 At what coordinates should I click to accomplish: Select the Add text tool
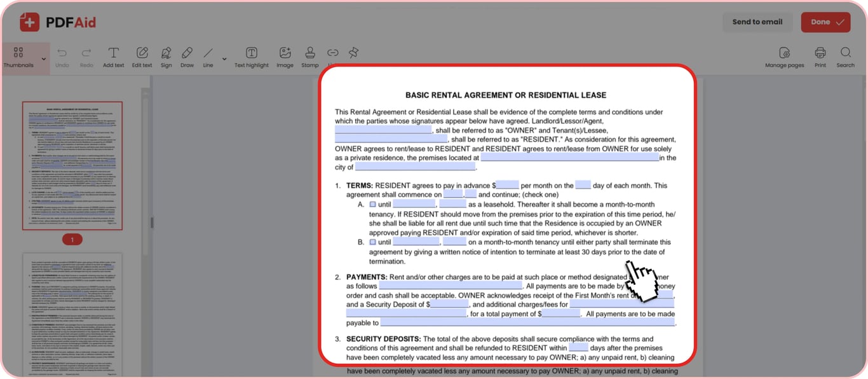tap(113, 57)
